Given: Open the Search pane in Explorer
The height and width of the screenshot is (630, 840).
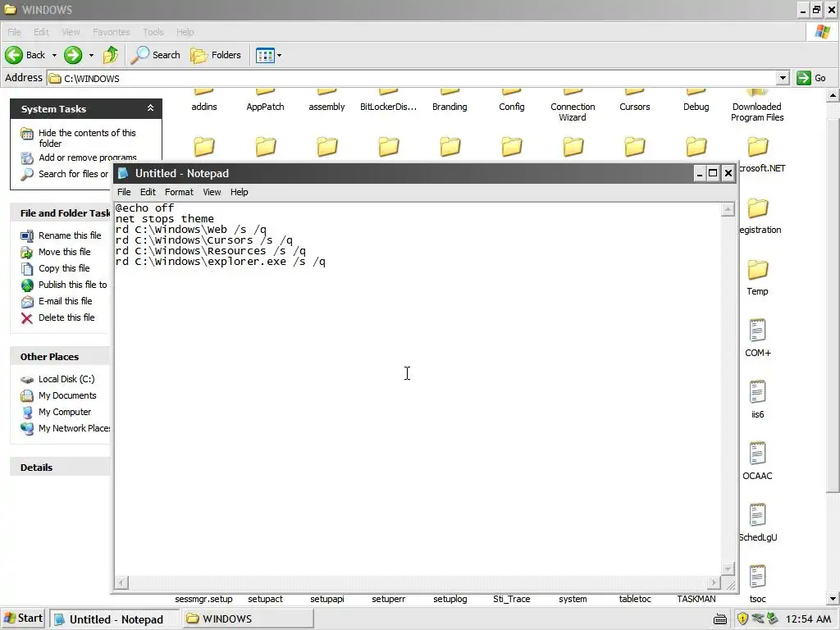Looking at the screenshot, I should [155, 55].
